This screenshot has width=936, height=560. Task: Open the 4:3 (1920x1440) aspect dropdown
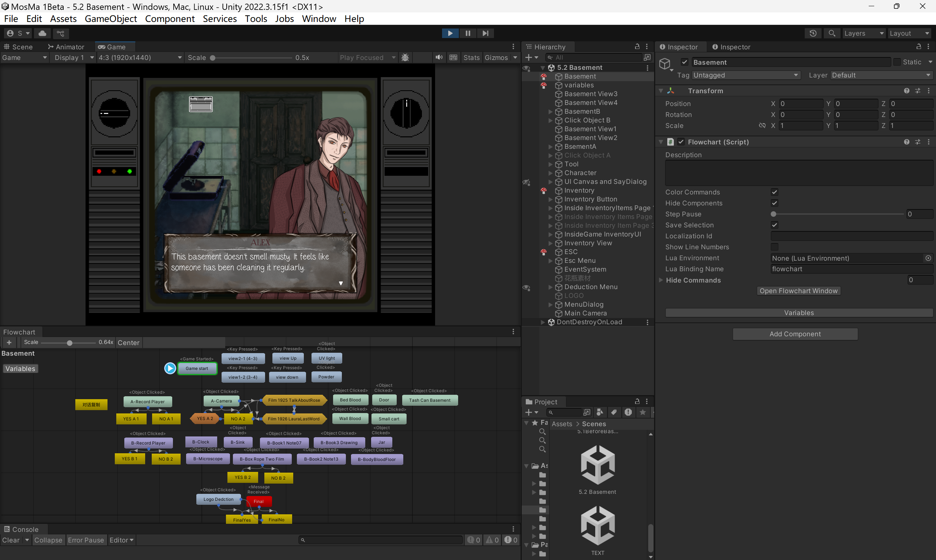pos(140,57)
